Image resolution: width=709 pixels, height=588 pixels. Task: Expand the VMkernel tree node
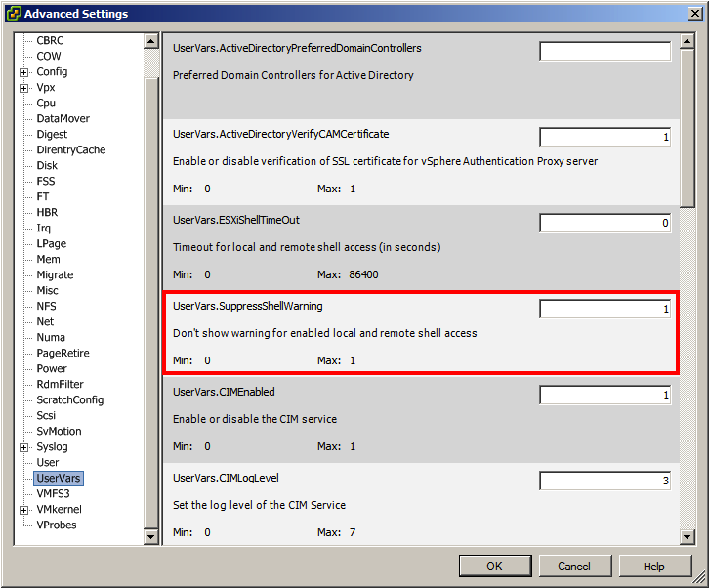coord(24,510)
